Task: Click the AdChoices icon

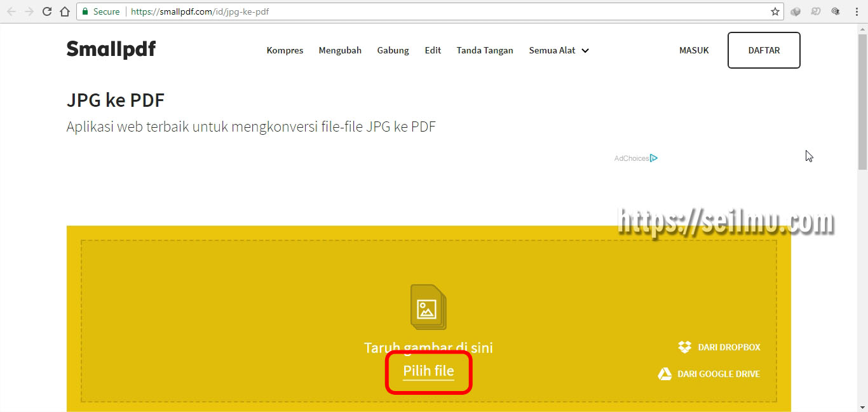Action: pyautogui.click(x=654, y=158)
